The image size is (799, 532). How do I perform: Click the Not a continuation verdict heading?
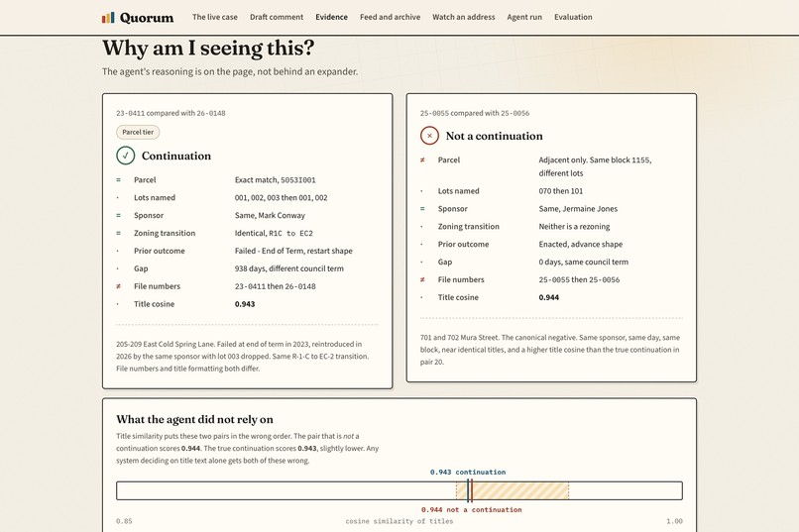coord(495,136)
